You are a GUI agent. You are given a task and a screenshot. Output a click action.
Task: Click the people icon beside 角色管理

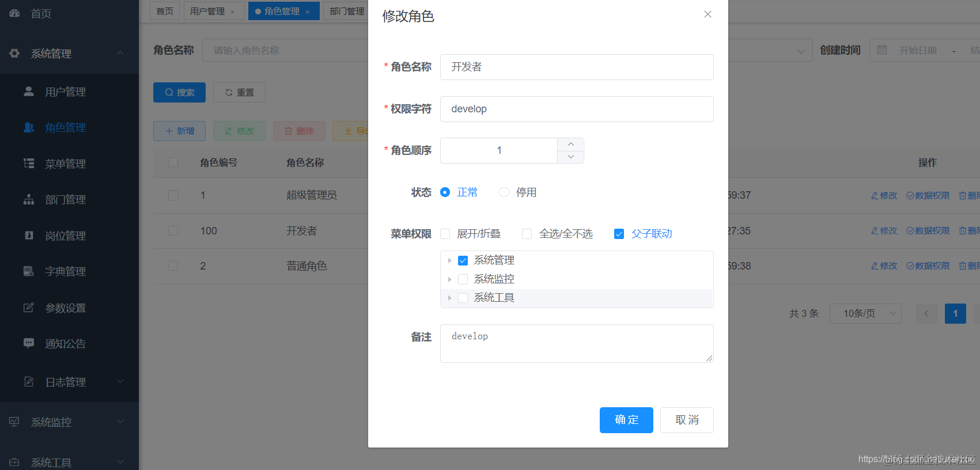pos(29,127)
